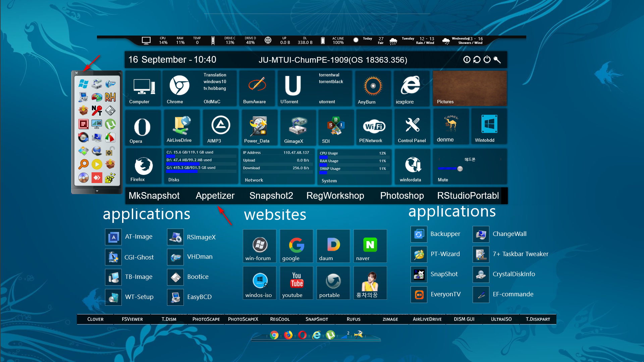Open the AnyBurn tile

point(373,88)
